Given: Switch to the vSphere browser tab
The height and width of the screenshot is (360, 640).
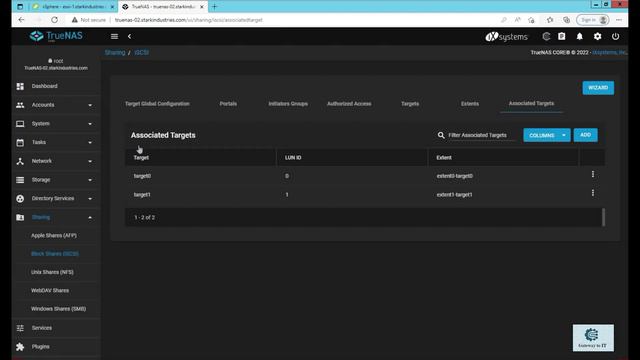Looking at the screenshot, I should 73,7.
